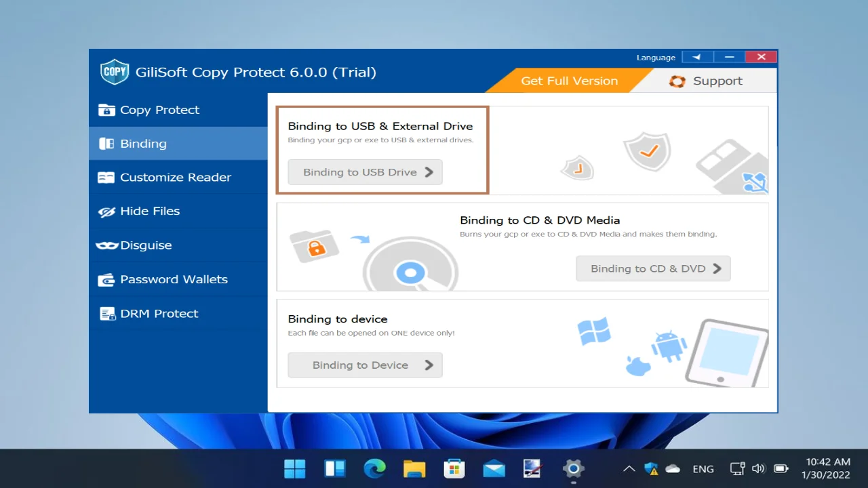The height and width of the screenshot is (488, 868).
Task: Open the Password Wallets section
Action: click(x=178, y=279)
